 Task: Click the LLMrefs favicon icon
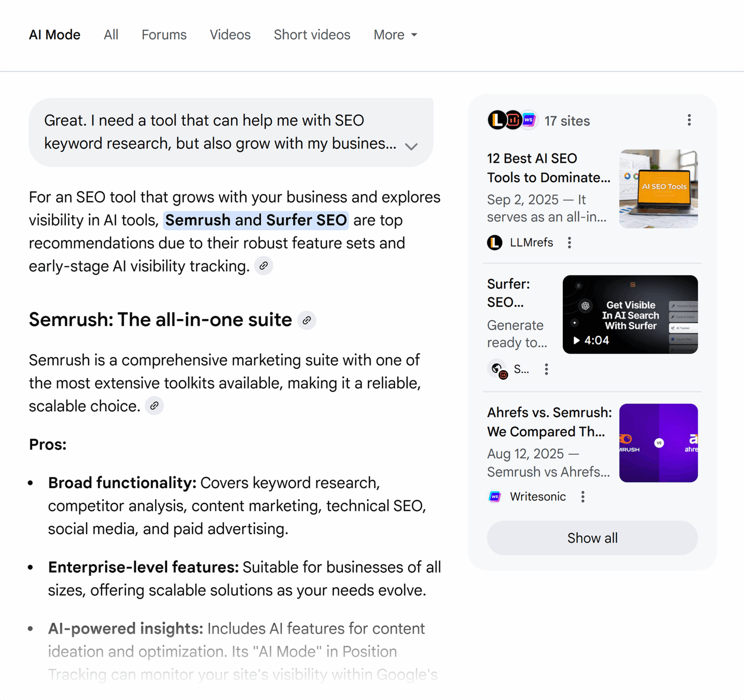(x=495, y=243)
